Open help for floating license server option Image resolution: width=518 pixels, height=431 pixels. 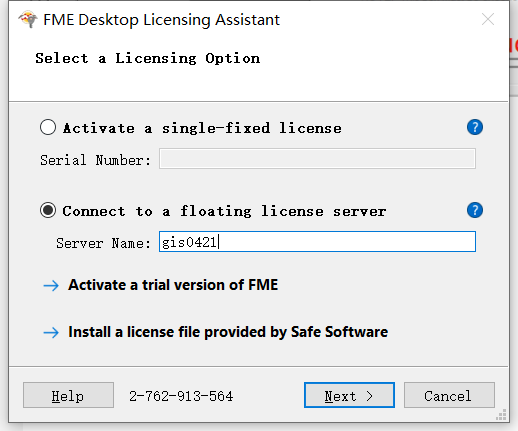coord(475,210)
